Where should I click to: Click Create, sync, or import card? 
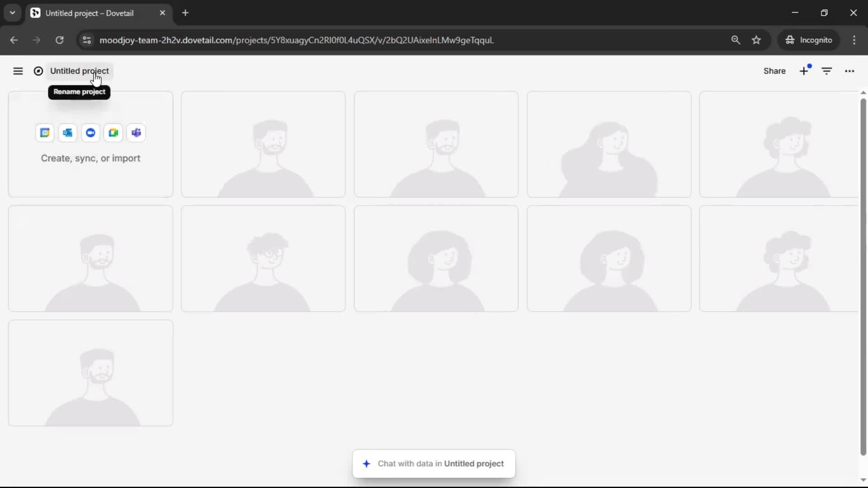(x=90, y=158)
